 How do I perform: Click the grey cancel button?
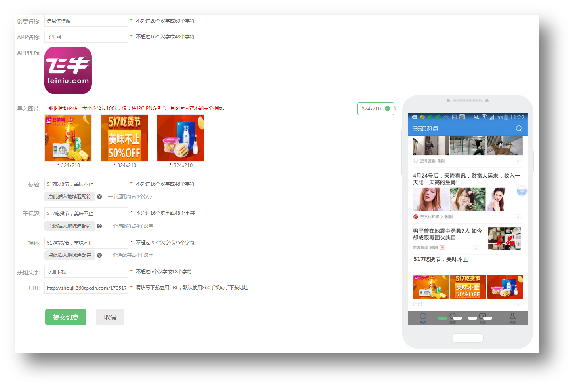pos(110,317)
